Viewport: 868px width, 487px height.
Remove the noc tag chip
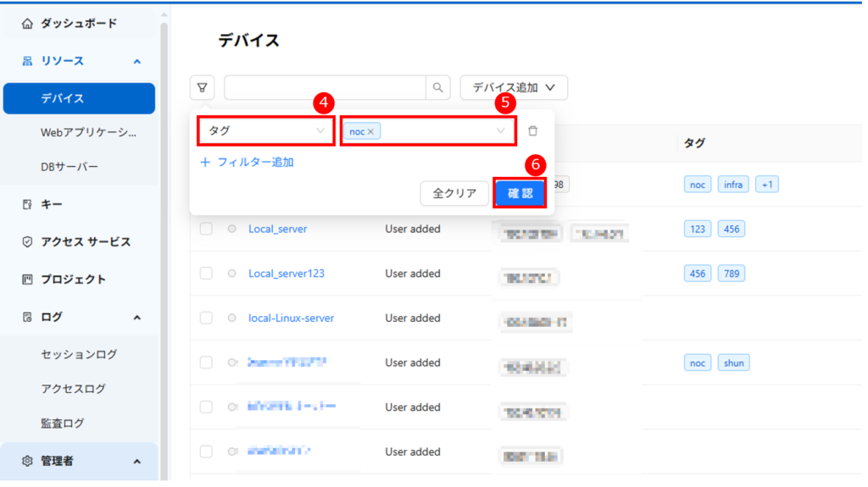point(370,132)
